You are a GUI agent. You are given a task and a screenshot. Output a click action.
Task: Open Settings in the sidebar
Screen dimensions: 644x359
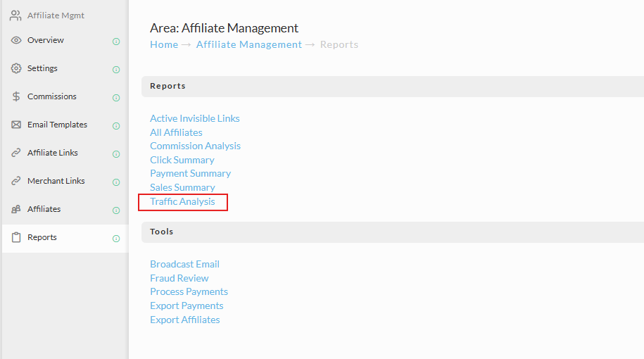pos(42,68)
